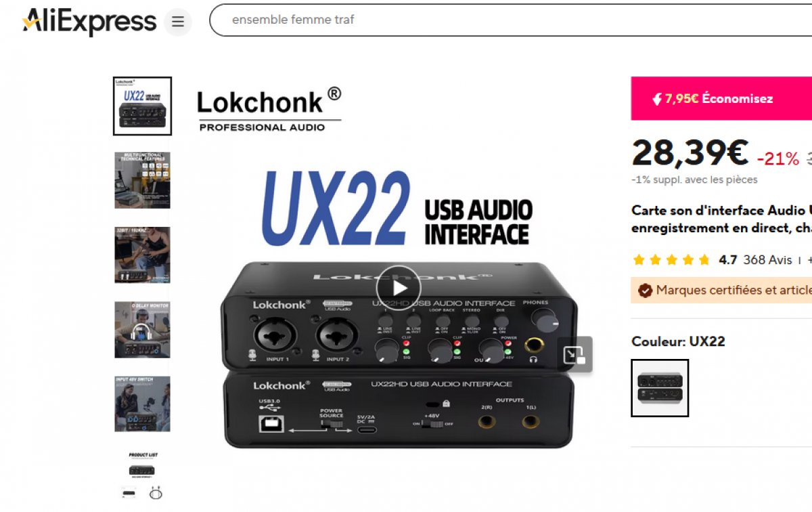Click the lightning bolt savings icon
The width and height of the screenshot is (812, 512).
[x=657, y=99]
